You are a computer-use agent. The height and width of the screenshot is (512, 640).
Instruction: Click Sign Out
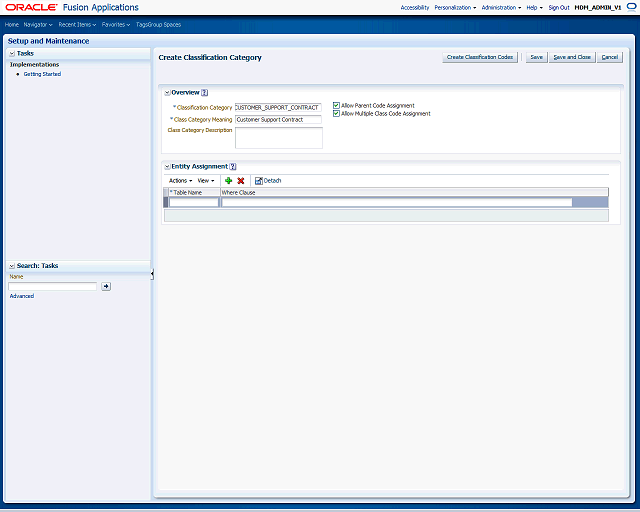click(x=559, y=7)
